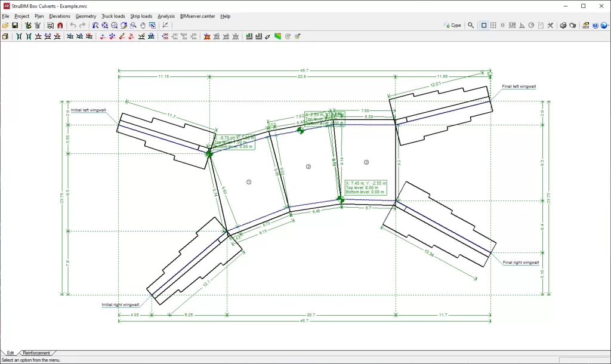Open help with the blue question mark icon
The height and width of the screenshot is (364, 611).
click(595, 26)
